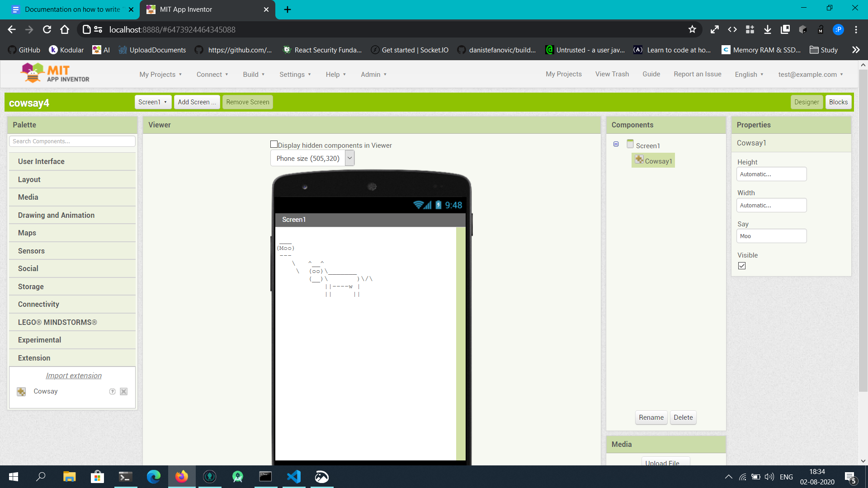Open the test@example.com account menu
The height and width of the screenshot is (488, 868).
[x=811, y=75]
